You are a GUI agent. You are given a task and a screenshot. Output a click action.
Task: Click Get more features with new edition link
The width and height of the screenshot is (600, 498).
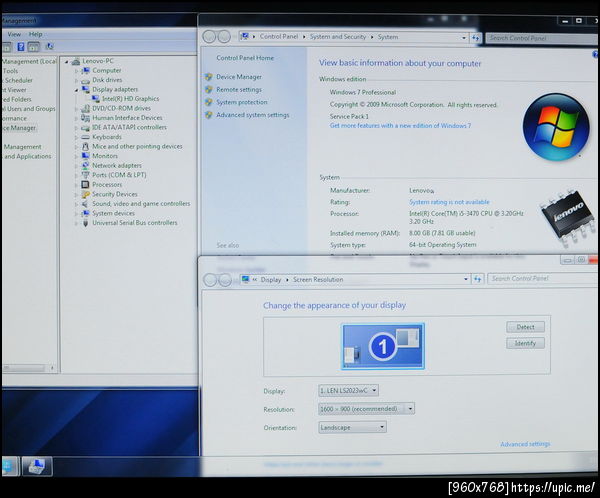click(400, 126)
